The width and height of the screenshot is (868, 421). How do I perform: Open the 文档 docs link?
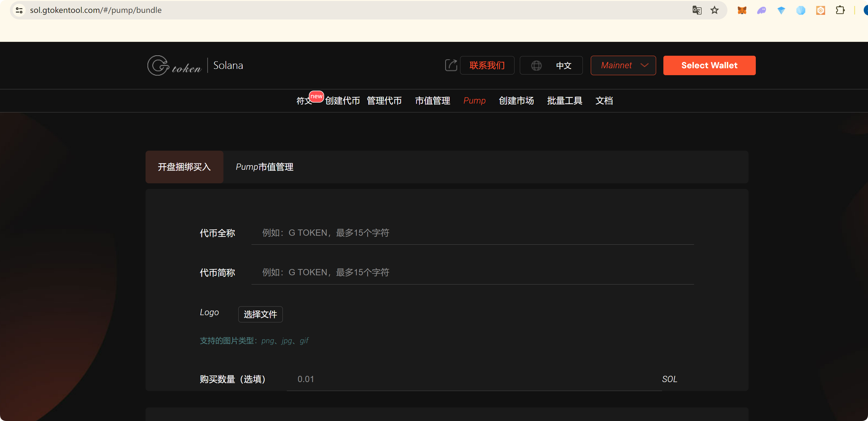(x=604, y=101)
